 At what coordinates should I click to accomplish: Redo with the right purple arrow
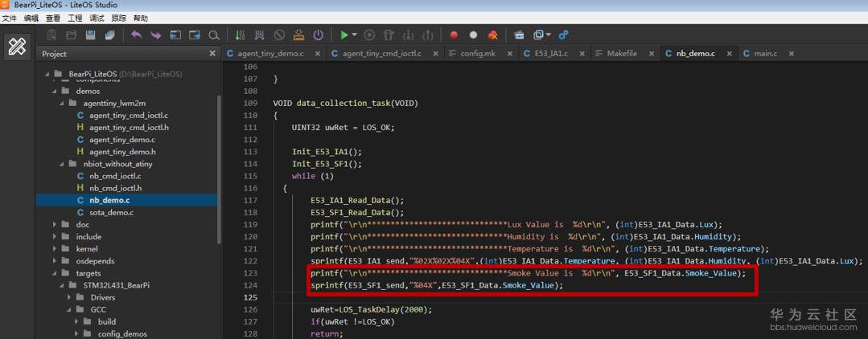[156, 35]
